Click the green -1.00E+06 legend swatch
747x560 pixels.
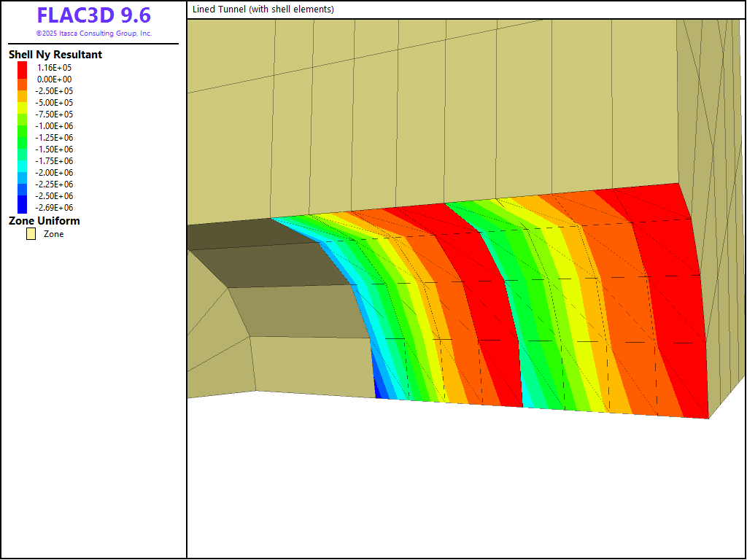[23, 126]
